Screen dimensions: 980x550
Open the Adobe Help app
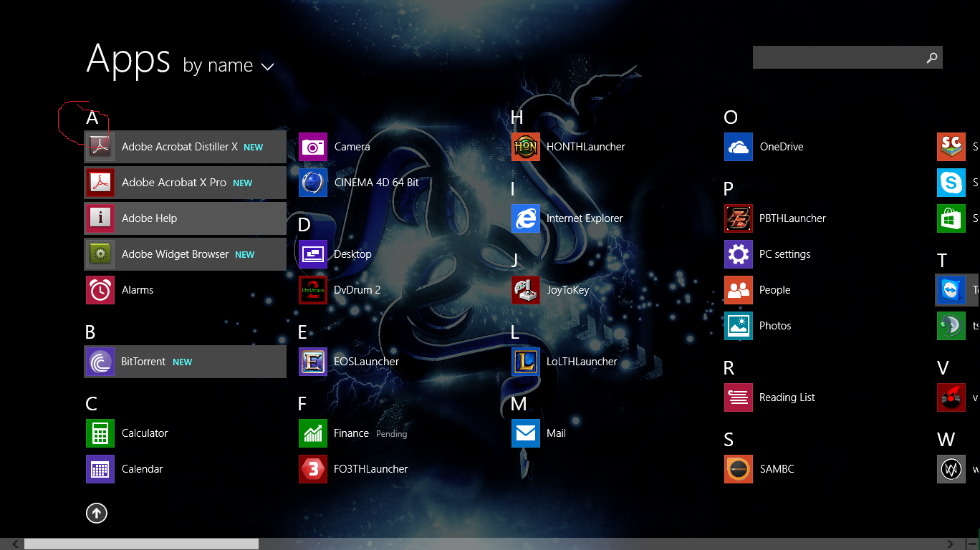click(x=185, y=218)
